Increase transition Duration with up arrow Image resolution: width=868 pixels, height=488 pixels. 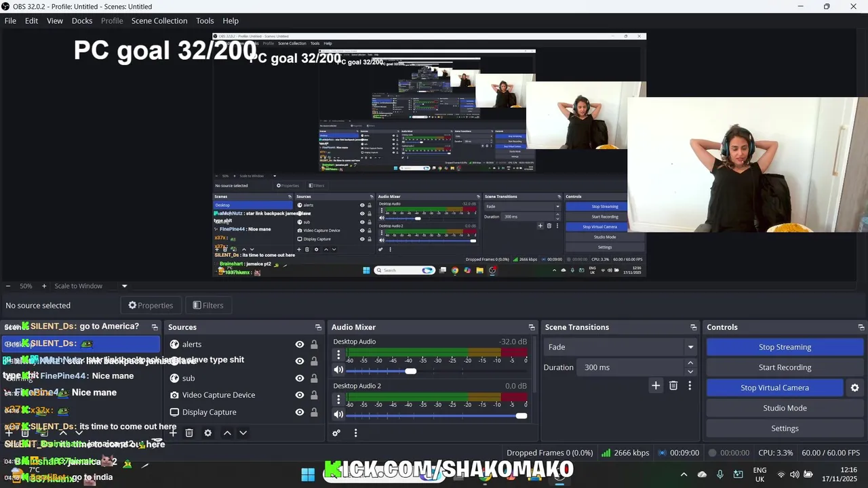tap(690, 363)
